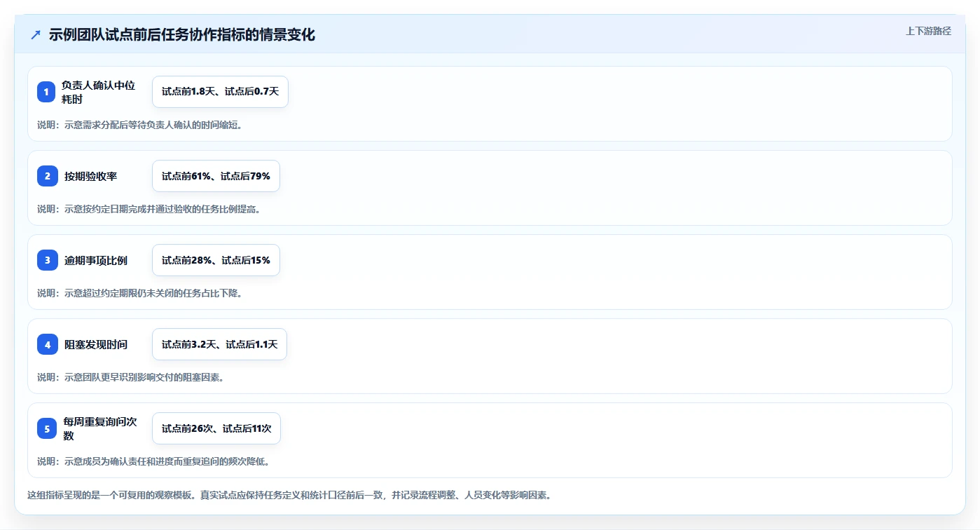This screenshot has height=530, width=980.
Task: Click the note about 等待负责人确认的时间缩短
Action: 140,125
